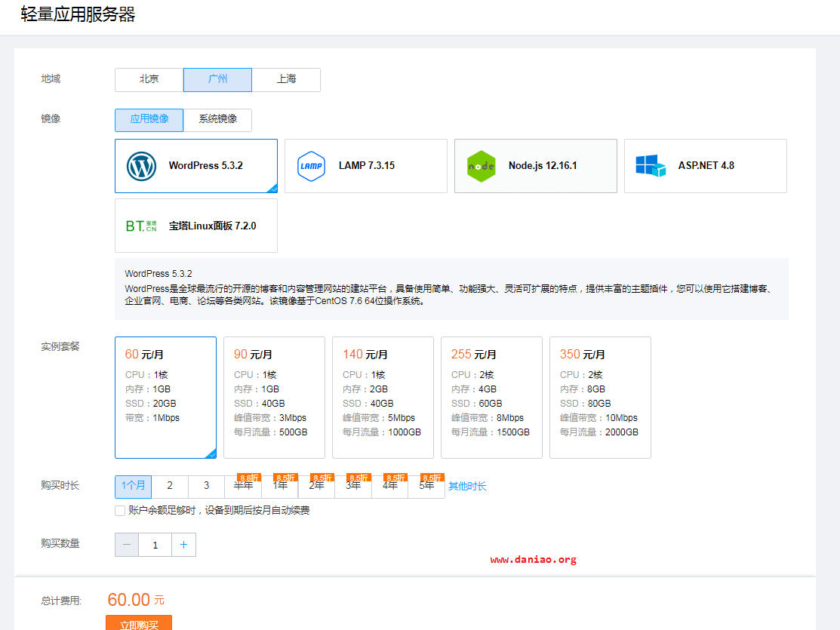840x630 pixels.
Task: Pick 2 months purchase duration
Action: (x=170, y=487)
